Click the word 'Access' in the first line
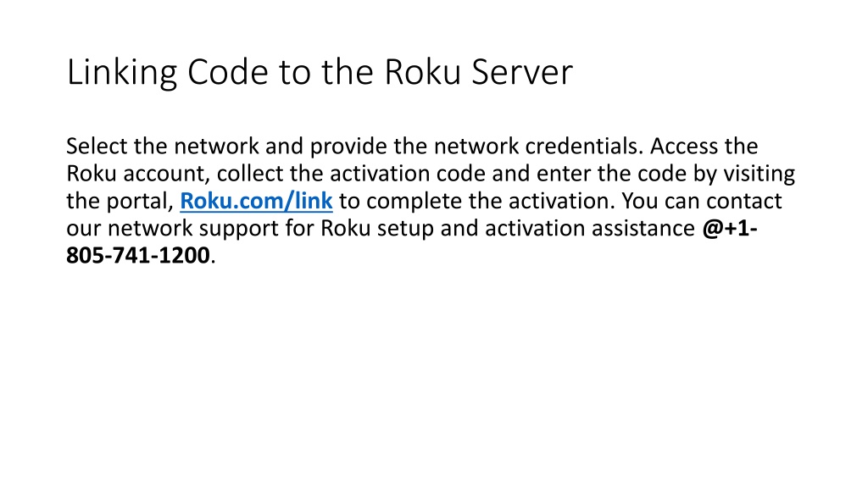 (683, 146)
